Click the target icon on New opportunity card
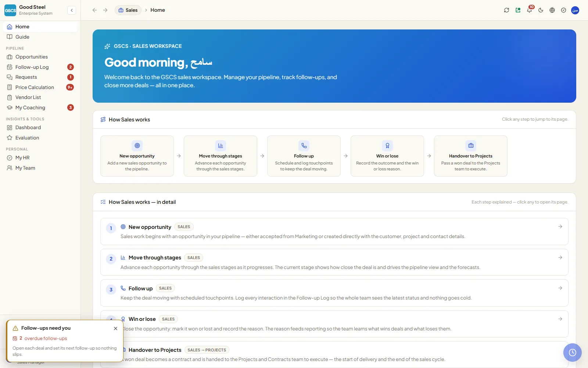This screenshot has width=588, height=368. (x=137, y=145)
